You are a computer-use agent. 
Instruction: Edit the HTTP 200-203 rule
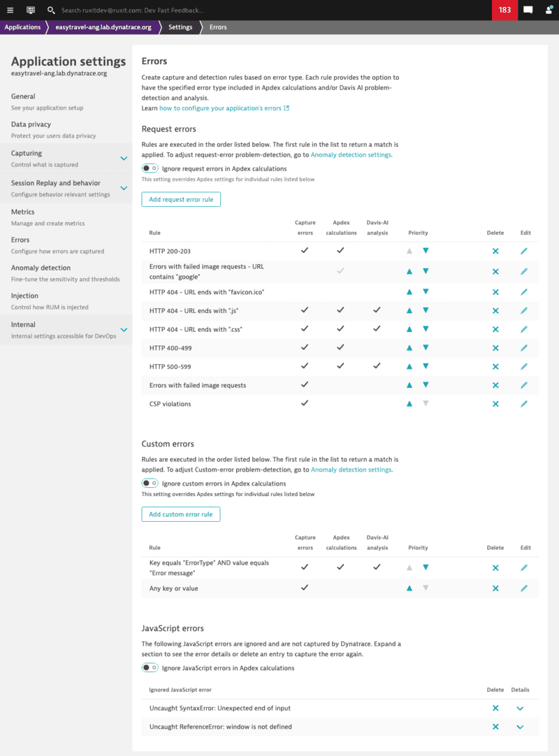[x=525, y=251]
